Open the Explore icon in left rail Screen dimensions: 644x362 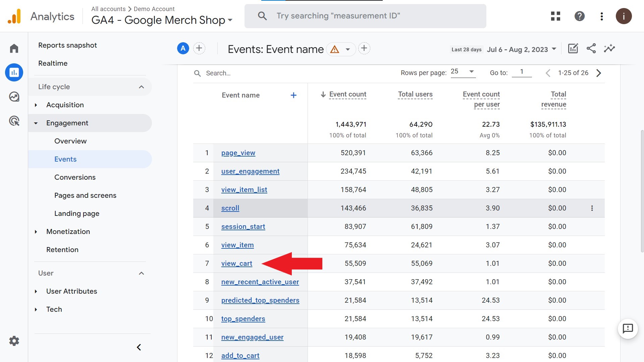pyautogui.click(x=14, y=97)
